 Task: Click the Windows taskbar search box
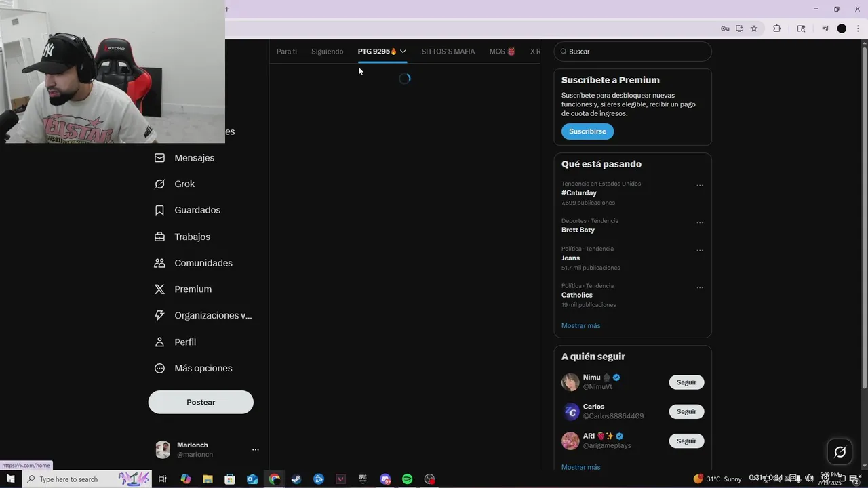(87, 479)
